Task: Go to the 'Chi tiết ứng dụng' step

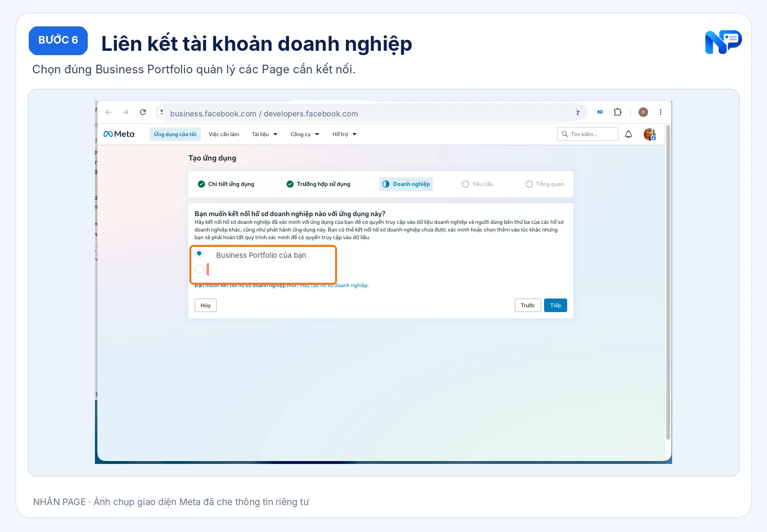Action: click(226, 184)
